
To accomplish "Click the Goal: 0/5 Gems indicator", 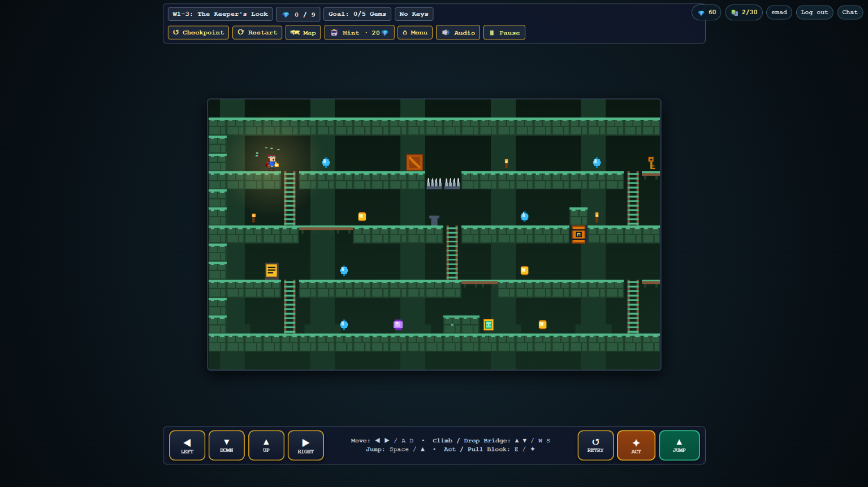I will click(x=357, y=14).
